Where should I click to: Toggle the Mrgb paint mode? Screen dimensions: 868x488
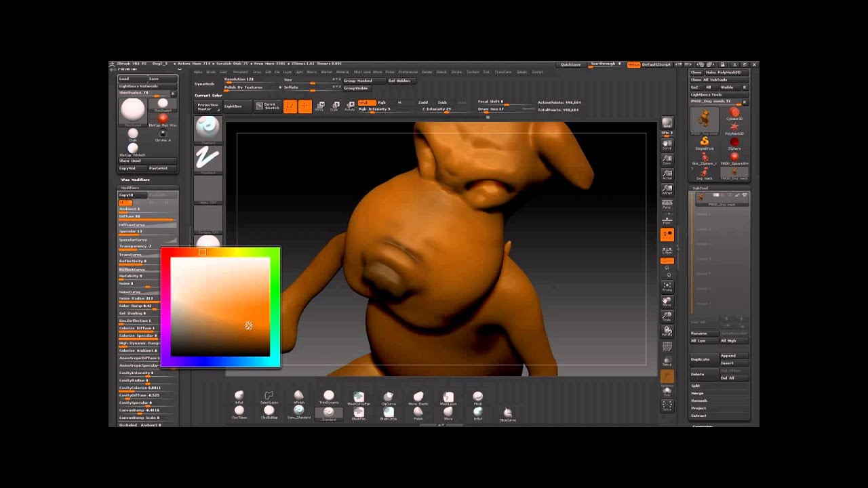click(x=366, y=102)
